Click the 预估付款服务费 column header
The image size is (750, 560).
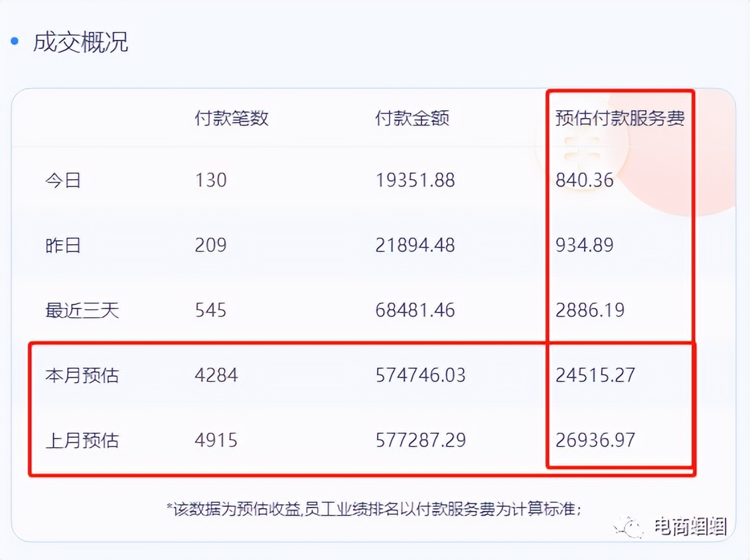tap(619, 118)
